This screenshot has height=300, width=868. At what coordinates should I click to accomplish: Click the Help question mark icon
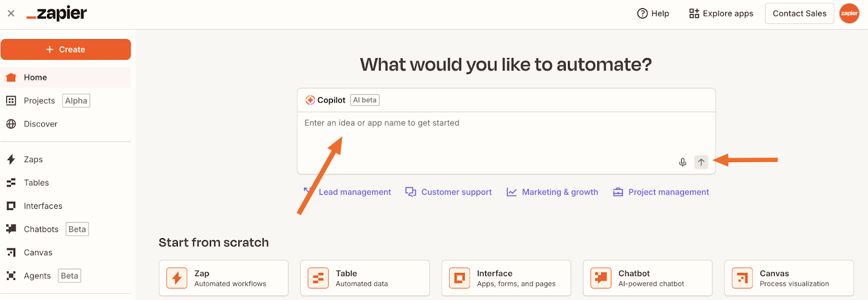click(642, 14)
